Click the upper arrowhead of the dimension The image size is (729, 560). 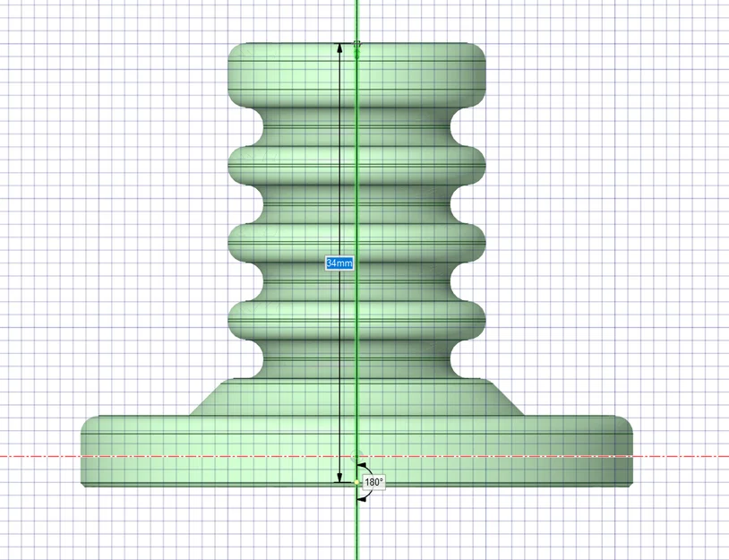point(339,49)
